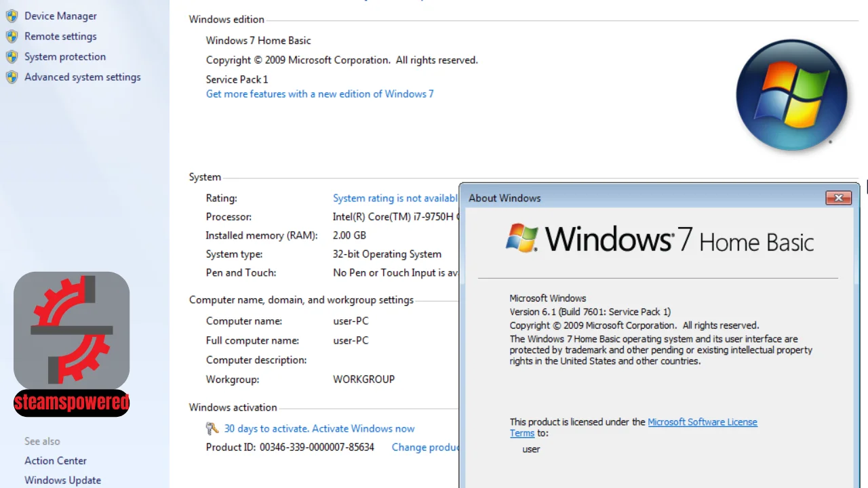Click user-PC beside Full computer name
This screenshot has height=488, width=868.
[x=351, y=340]
